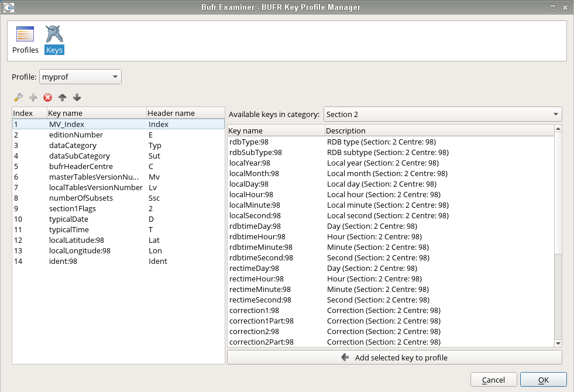Screen dimensions: 574x392
Task: Select correction1:98 in available keys
Action: pyautogui.click(x=391, y=310)
